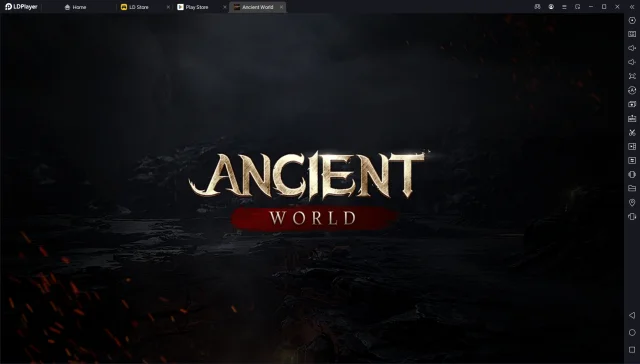Switch to the Home tab
The image size is (640, 364).
tap(76, 7)
